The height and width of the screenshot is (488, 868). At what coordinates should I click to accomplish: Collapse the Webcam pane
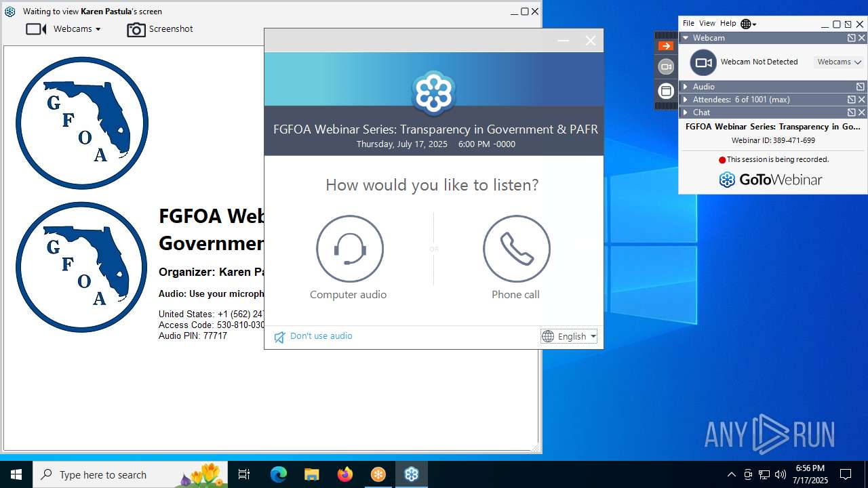(x=686, y=38)
